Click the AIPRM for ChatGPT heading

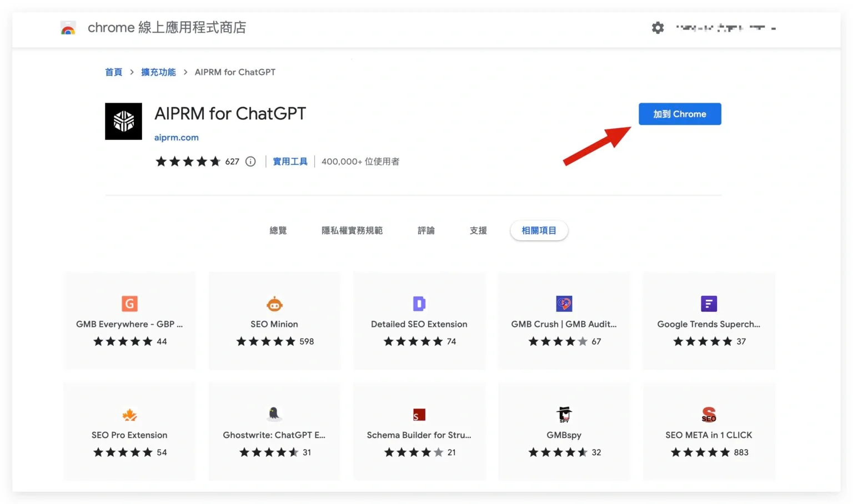click(230, 114)
